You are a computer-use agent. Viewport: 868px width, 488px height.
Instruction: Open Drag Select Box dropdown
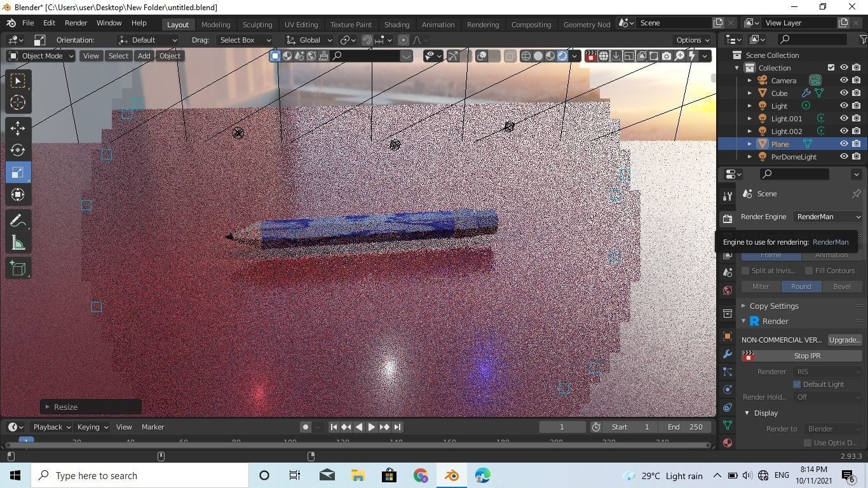244,40
